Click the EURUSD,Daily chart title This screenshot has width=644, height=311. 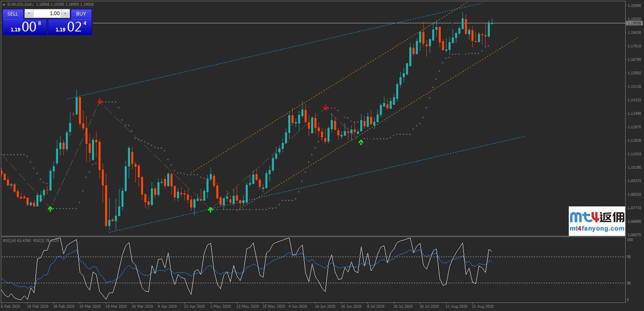pyautogui.click(x=20, y=4)
